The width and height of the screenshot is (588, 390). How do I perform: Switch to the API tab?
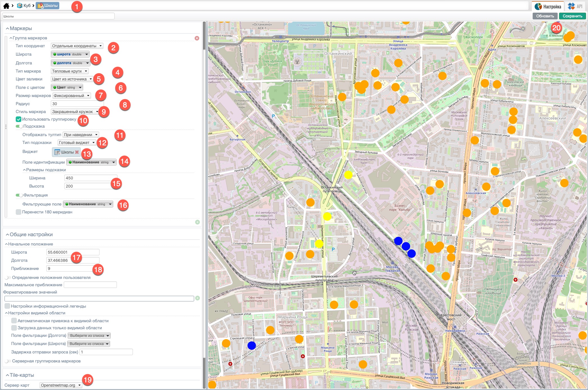(x=575, y=6)
